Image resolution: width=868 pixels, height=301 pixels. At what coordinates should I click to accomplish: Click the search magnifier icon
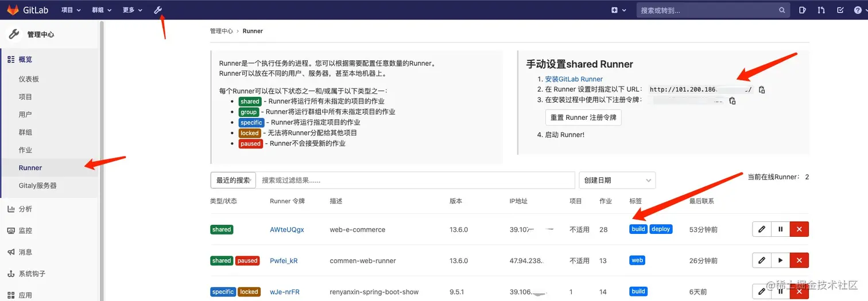click(782, 10)
